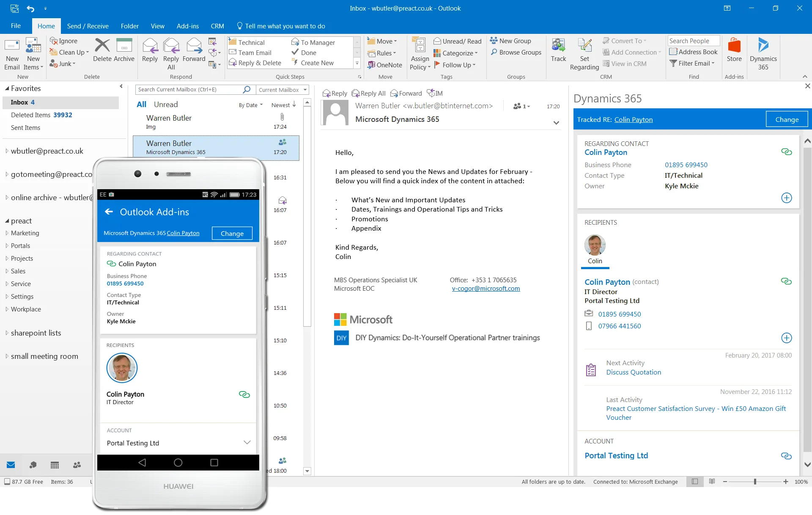Click the Tell me lightbulb search box

pyautogui.click(x=281, y=26)
